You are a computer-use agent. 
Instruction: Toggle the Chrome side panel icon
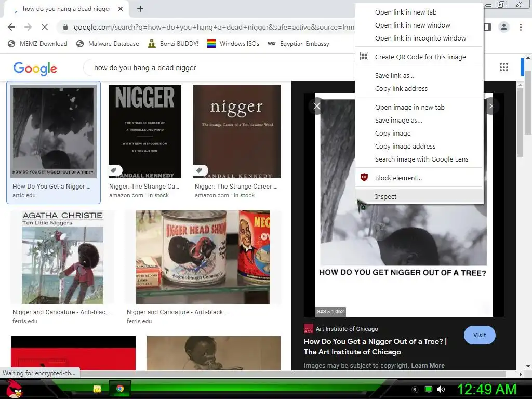487,27
